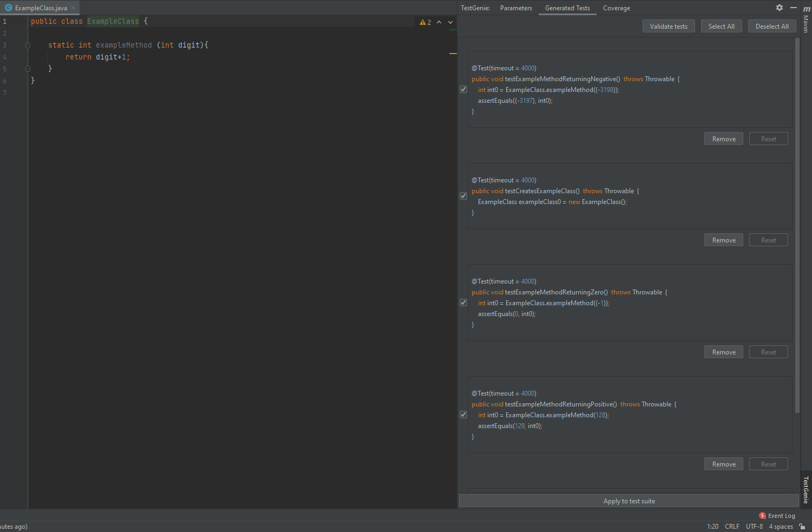Reset the testExampleMethodReturningNegative test
812x532 pixels.
pos(769,139)
